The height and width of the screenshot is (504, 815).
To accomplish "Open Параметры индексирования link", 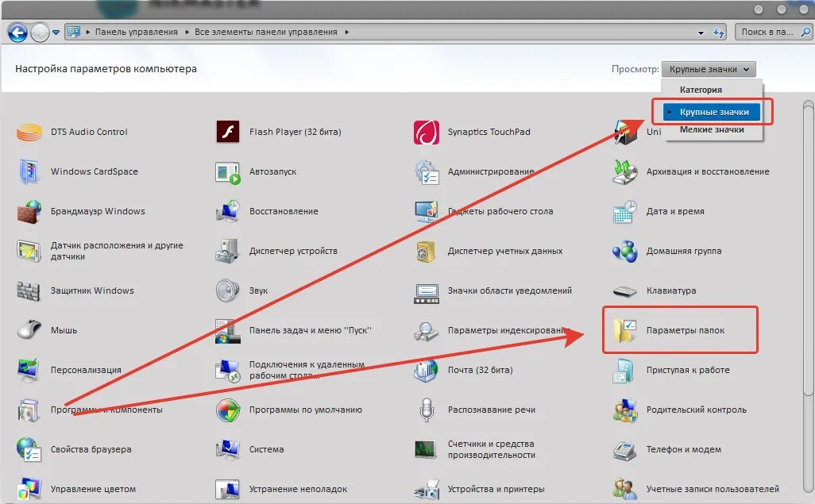I will tap(508, 330).
